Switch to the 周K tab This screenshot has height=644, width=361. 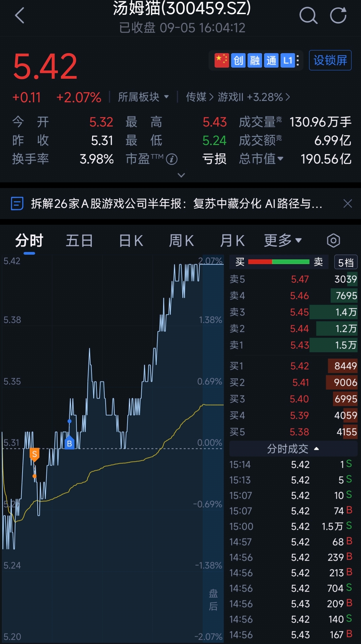[x=181, y=241]
